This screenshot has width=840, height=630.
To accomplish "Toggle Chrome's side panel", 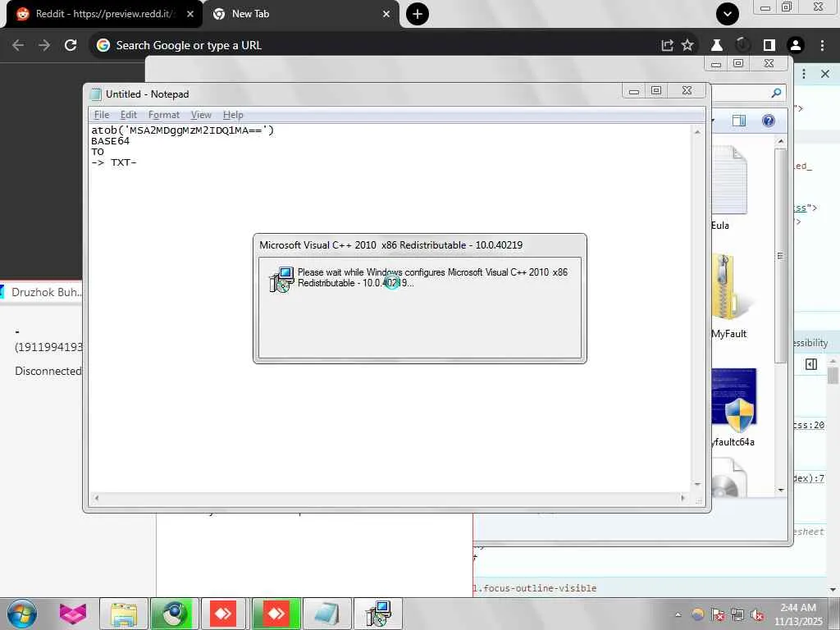I will point(769,45).
